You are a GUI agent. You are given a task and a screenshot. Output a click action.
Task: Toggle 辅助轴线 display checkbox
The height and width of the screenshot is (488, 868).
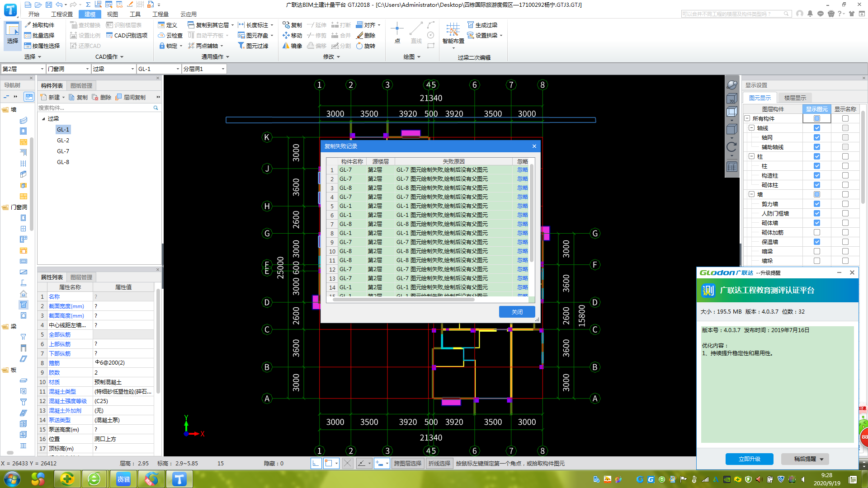[817, 147]
